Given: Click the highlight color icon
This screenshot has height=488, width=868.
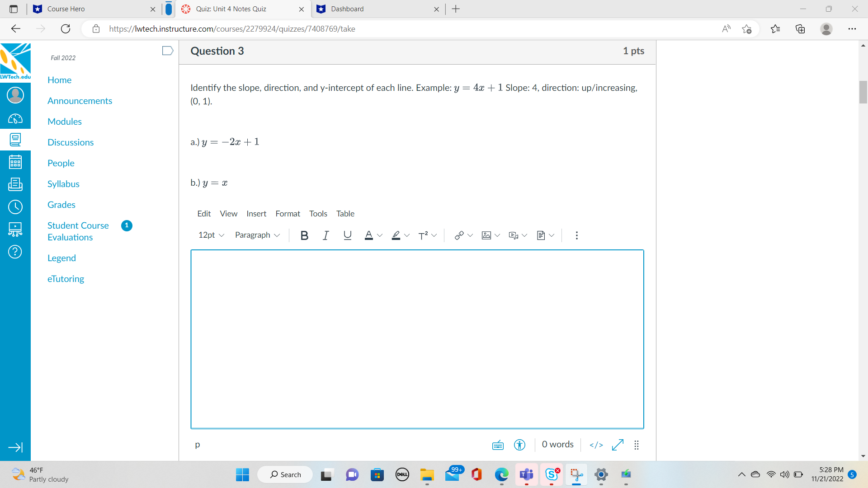Looking at the screenshot, I should (394, 235).
